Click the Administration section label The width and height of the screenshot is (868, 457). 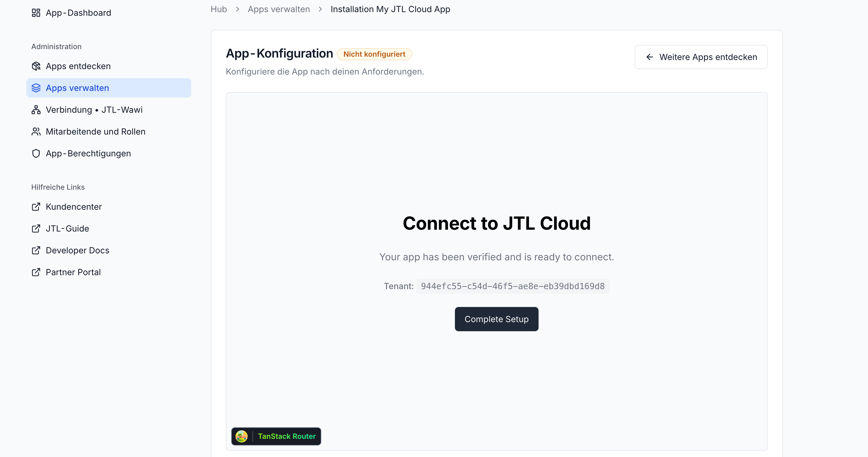[x=56, y=46]
